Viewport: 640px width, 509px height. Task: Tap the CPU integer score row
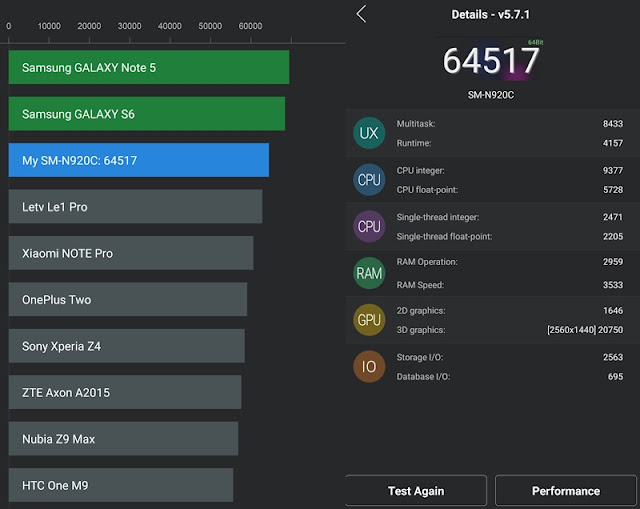[x=510, y=170]
